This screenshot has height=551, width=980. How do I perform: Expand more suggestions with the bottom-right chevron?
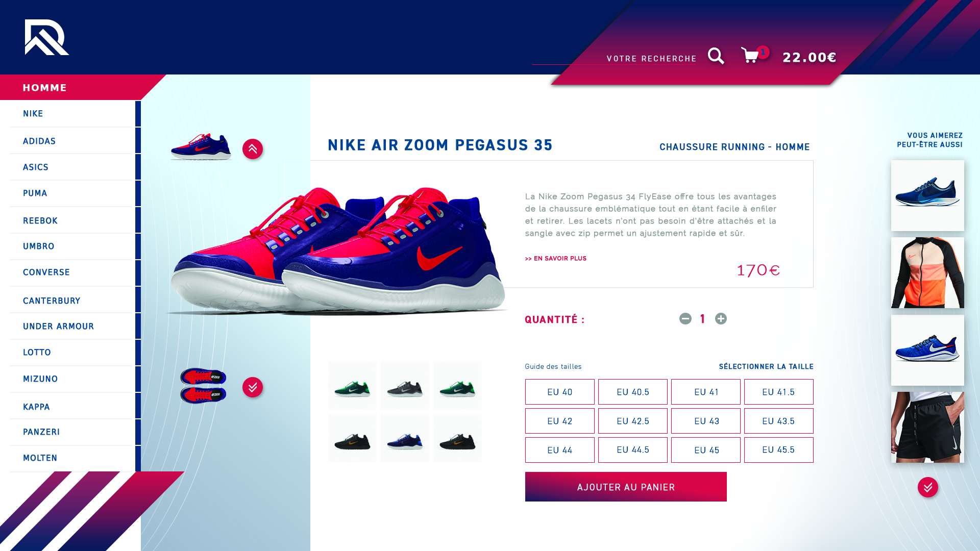[928, 487]
